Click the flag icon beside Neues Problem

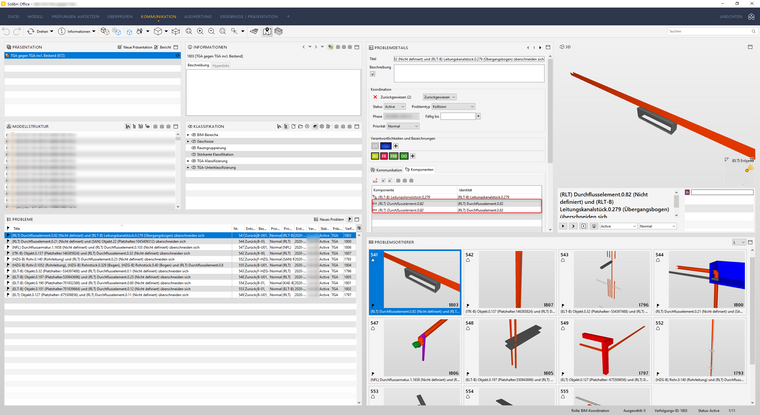[x=350, y=219]
